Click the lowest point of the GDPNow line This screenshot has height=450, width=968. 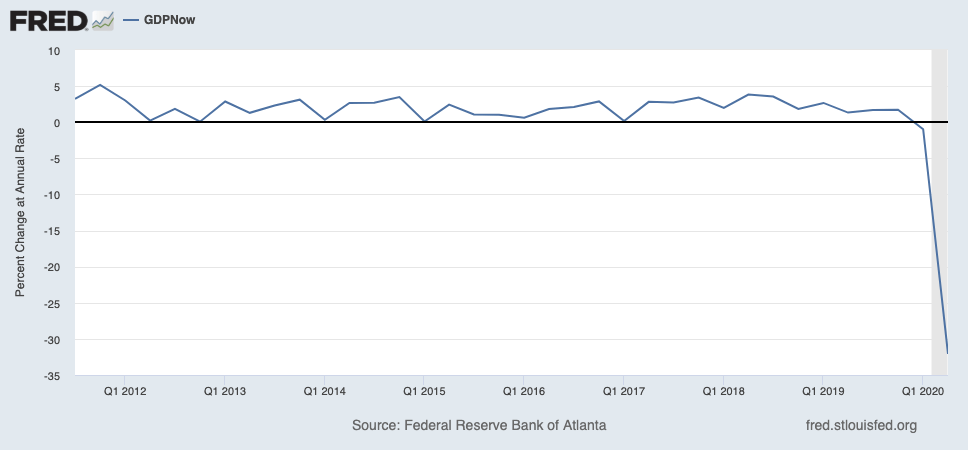[946, 352]
